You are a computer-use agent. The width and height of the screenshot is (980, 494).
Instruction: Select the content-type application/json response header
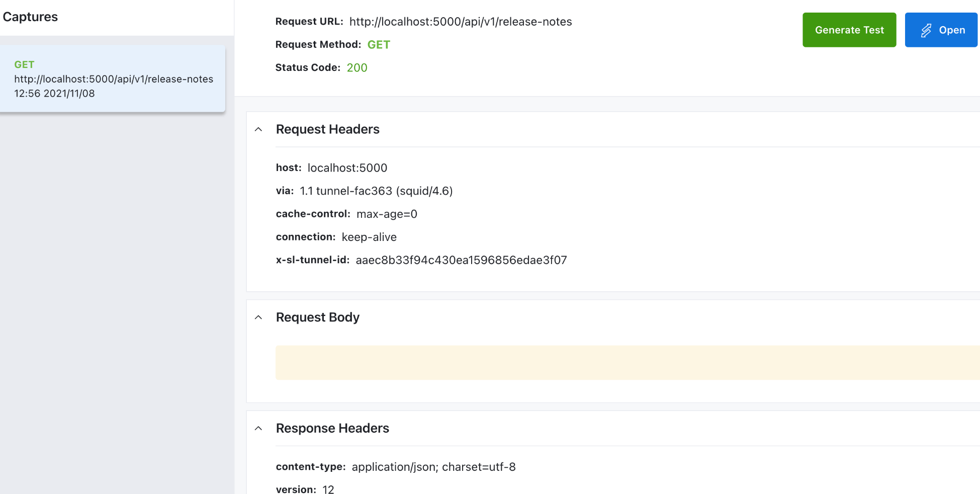[433, 467]
